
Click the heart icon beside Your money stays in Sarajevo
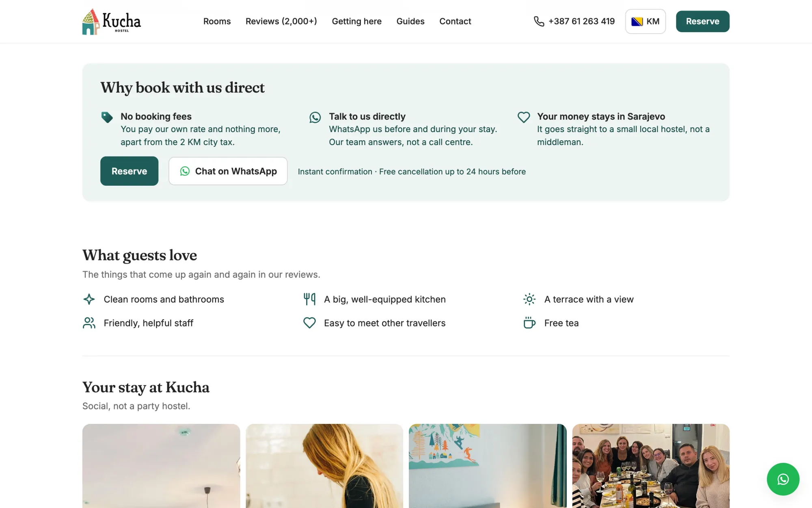(524, 117)
